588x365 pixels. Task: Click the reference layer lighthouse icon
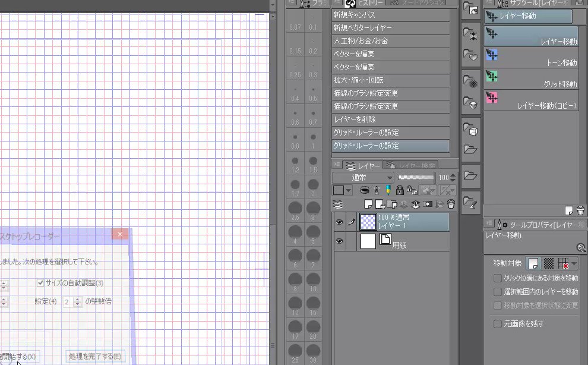pyautogui.click(x=377, y=190)
